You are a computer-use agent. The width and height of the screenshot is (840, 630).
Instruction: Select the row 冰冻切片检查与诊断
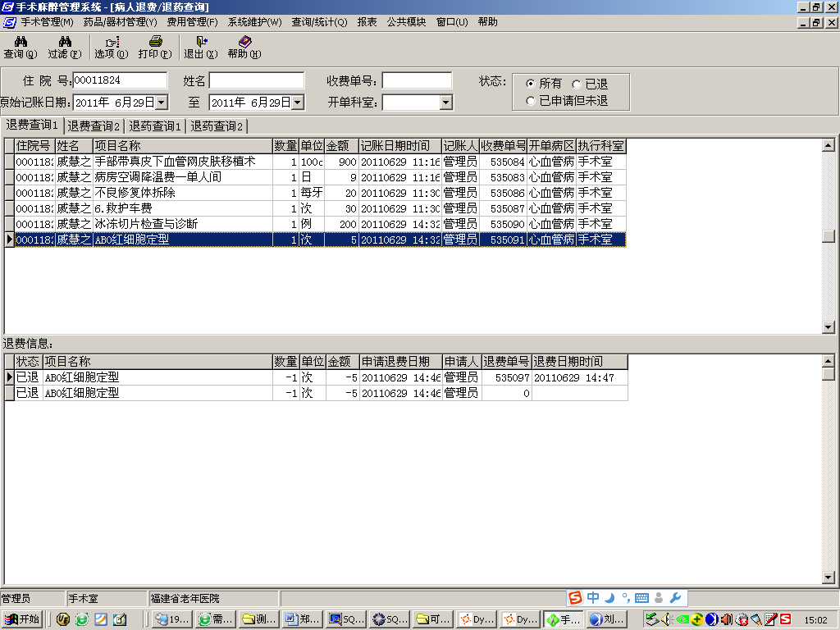(x=316, y=224)
